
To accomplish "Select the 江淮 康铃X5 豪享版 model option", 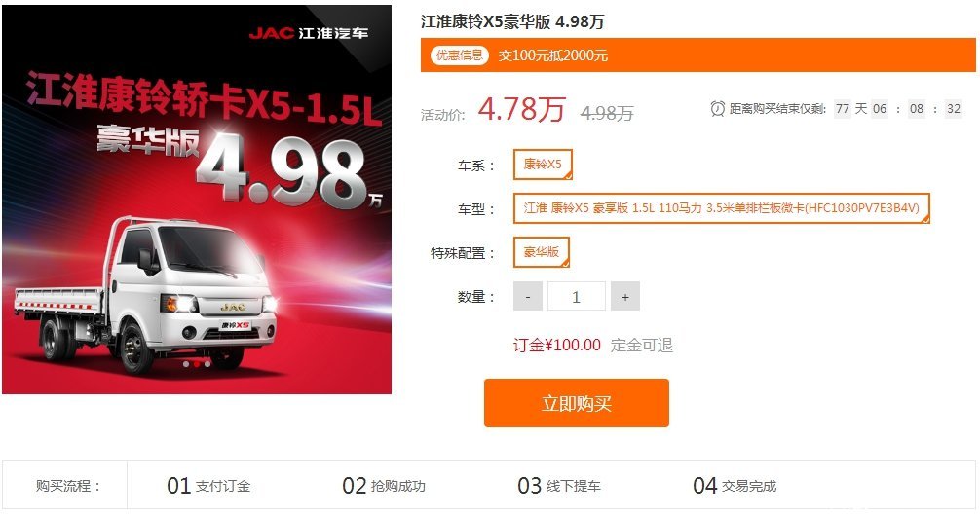I will (x=721, y=208).
